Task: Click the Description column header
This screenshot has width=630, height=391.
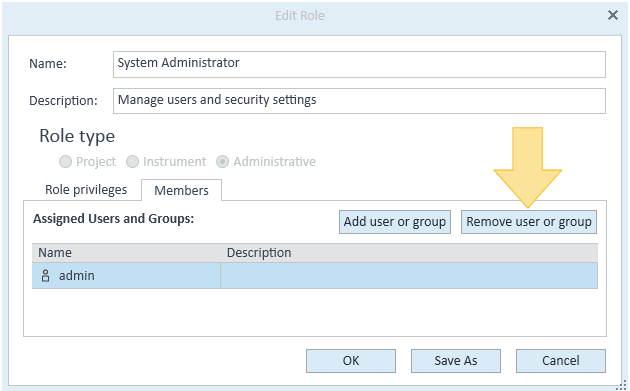Action: pyautogui.click(x=409, y=253)
